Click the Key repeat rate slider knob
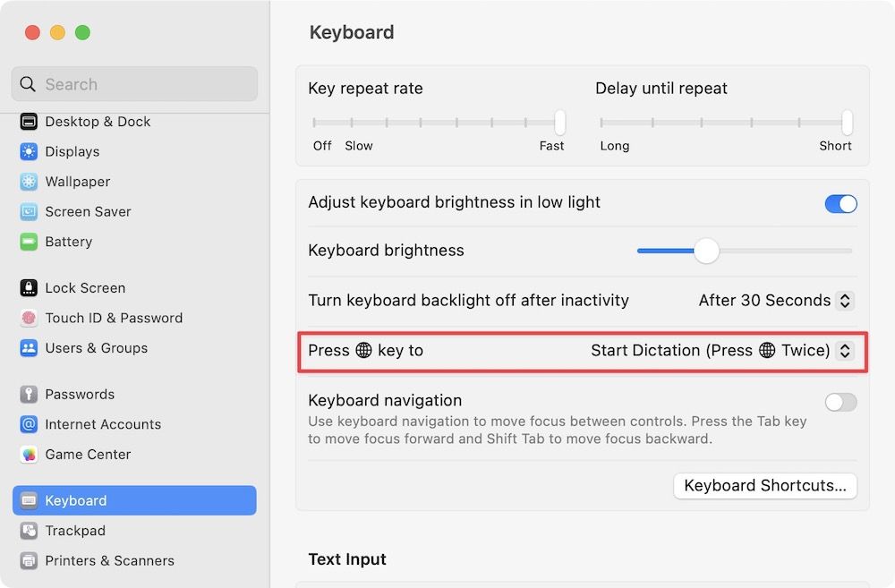Viewport: 895px width, 588px height. 560,122
